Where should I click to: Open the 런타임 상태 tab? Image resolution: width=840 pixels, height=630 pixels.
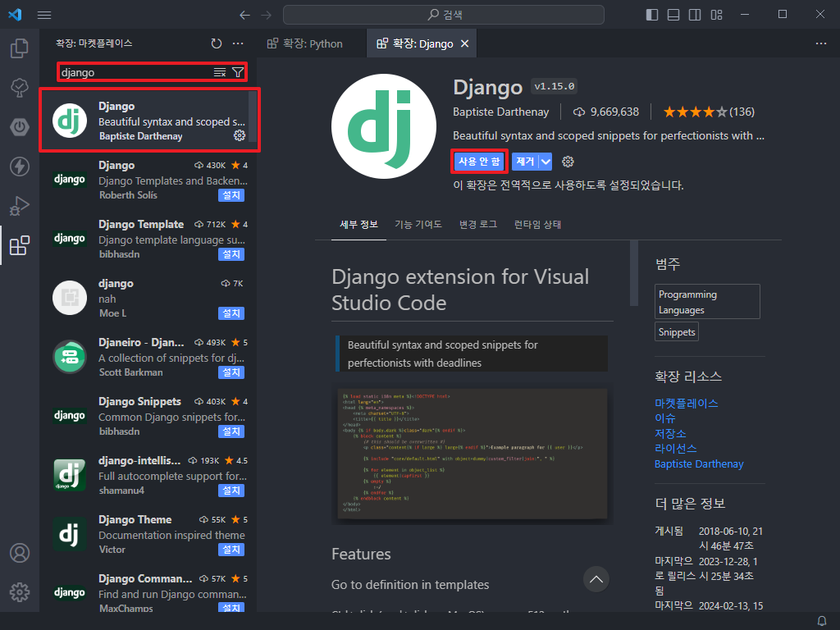(537, 225)
